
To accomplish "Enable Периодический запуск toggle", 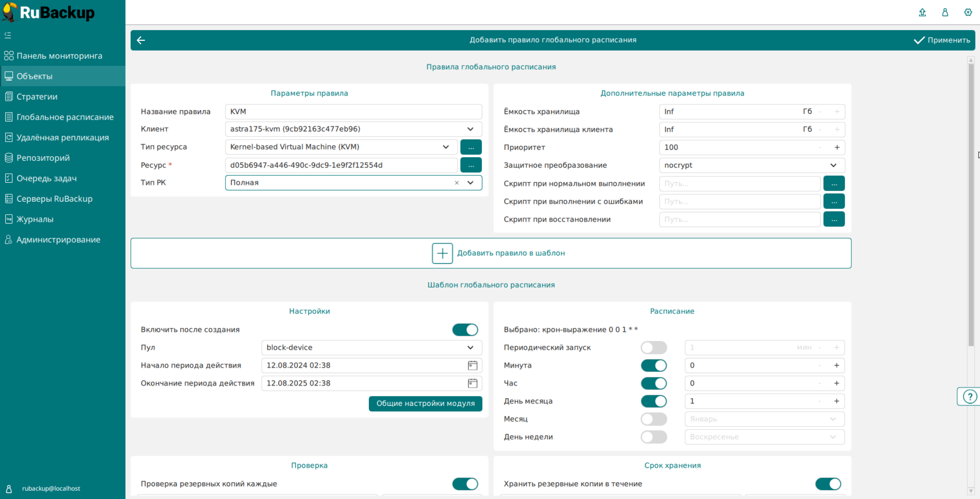I will click(654, 348).
